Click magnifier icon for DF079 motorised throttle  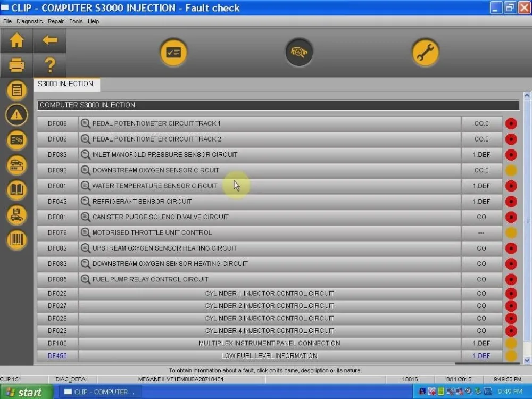coord(85,233)
